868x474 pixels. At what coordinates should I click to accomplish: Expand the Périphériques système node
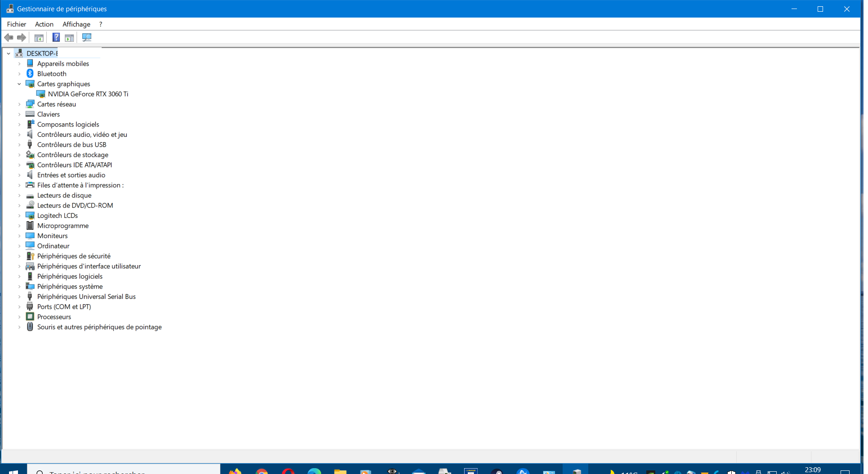click(x=19, y=287)
